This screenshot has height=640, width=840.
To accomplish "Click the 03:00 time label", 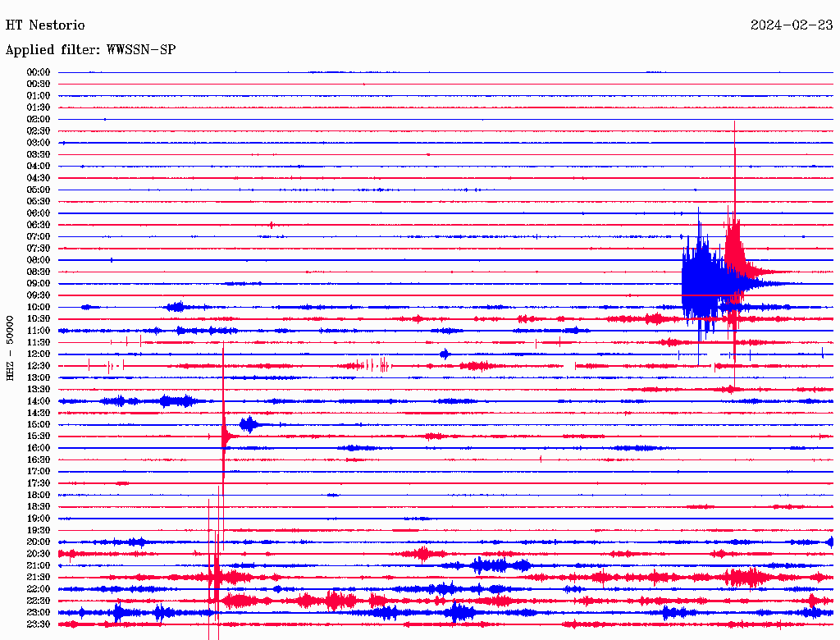I will (x=39, y=143).
